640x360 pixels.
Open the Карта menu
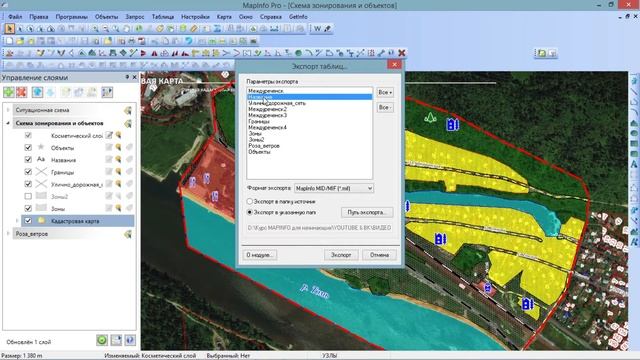224,17
